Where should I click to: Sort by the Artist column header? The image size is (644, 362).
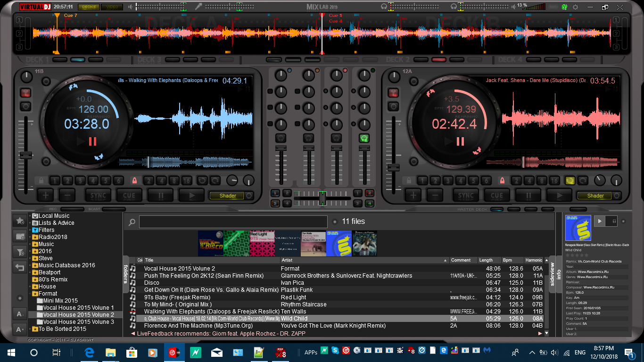[x=364, y=260]
